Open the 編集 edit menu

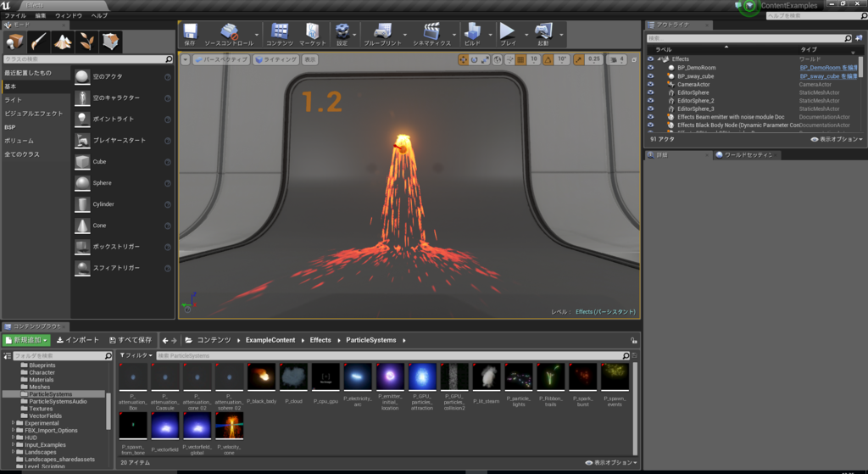pos(41,15)
